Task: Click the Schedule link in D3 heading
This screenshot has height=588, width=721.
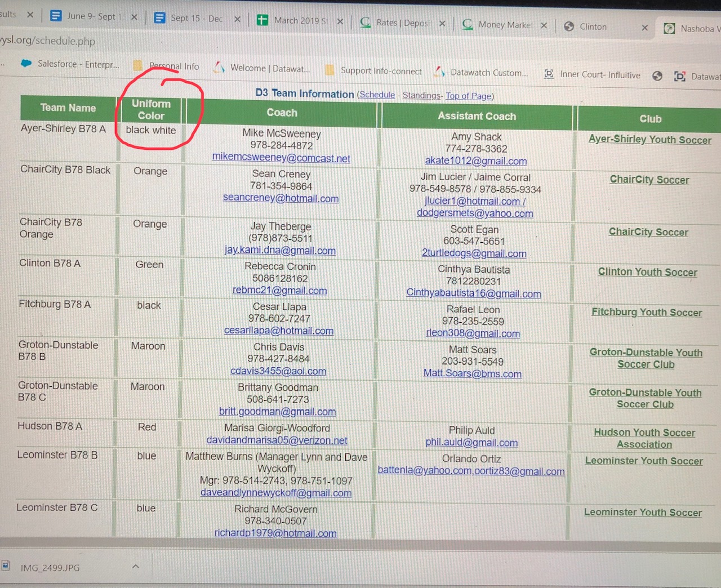Action: pos(377,95)
